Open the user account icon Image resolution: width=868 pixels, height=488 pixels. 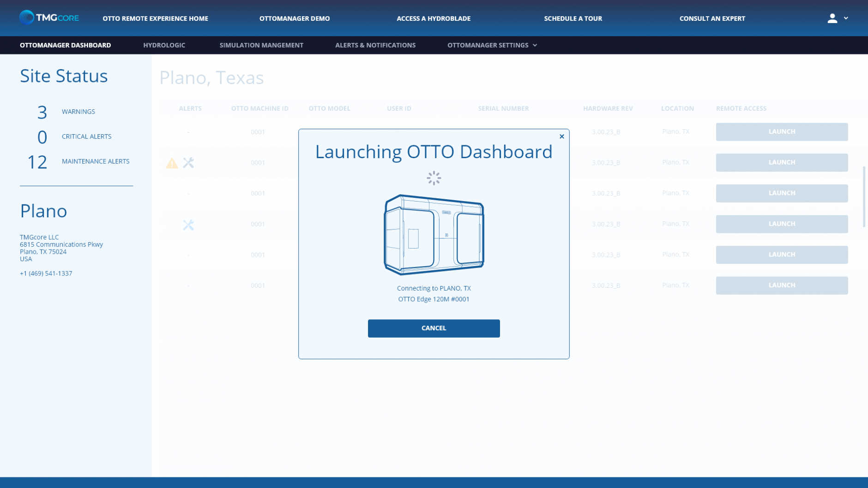[x=832, y=18]
